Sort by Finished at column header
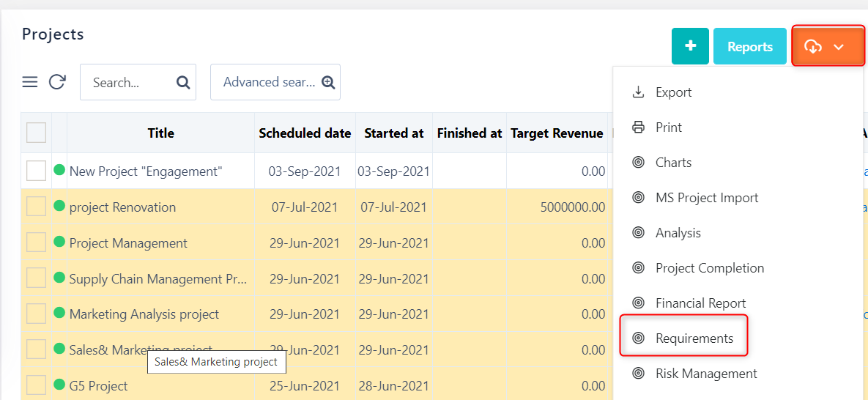Viewport: 868px width, 400px height. pos(470,133)
